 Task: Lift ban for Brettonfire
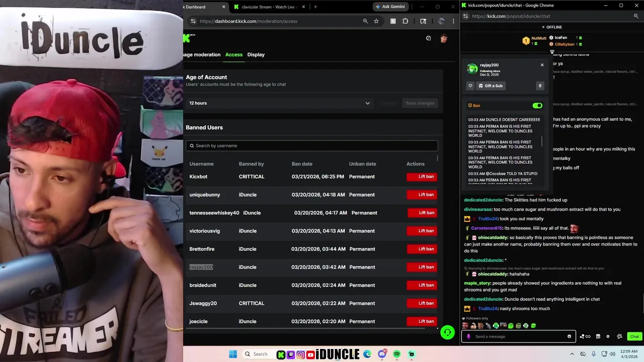click(x=422, y=249)
